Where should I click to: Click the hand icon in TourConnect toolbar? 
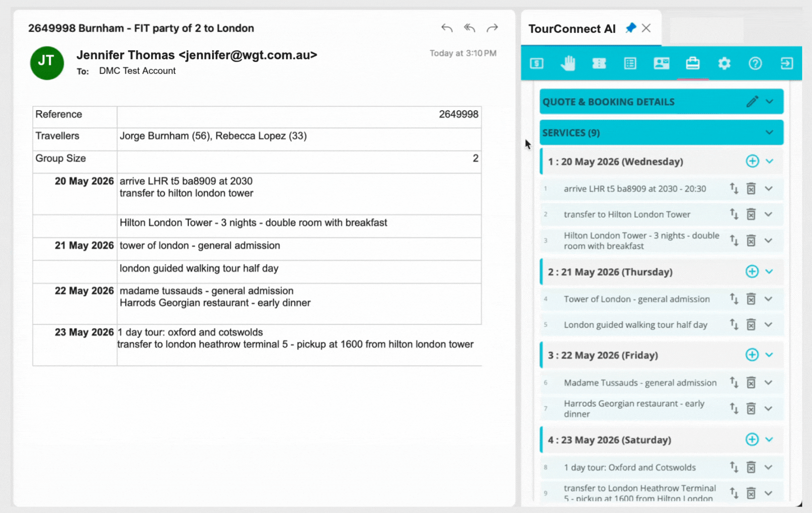coord(568,64)
